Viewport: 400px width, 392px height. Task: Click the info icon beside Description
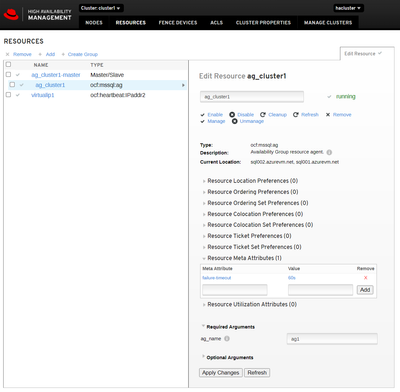click(329, 152)
